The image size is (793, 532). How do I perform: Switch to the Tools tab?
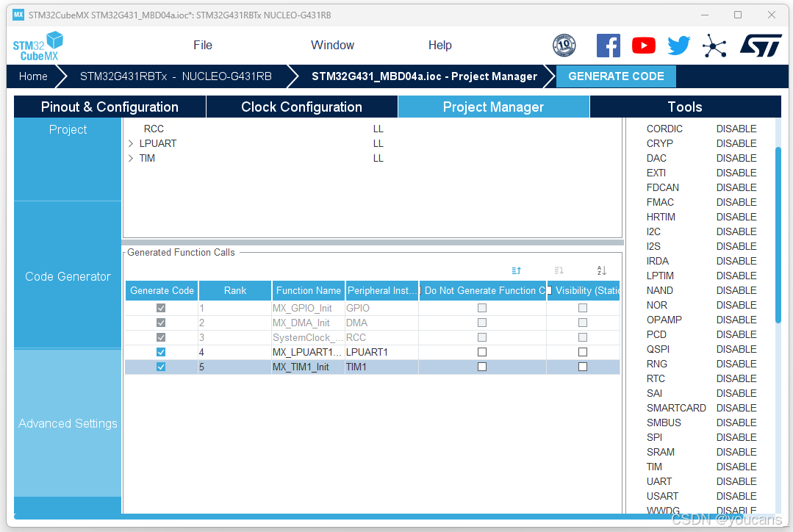click(685, 107)
